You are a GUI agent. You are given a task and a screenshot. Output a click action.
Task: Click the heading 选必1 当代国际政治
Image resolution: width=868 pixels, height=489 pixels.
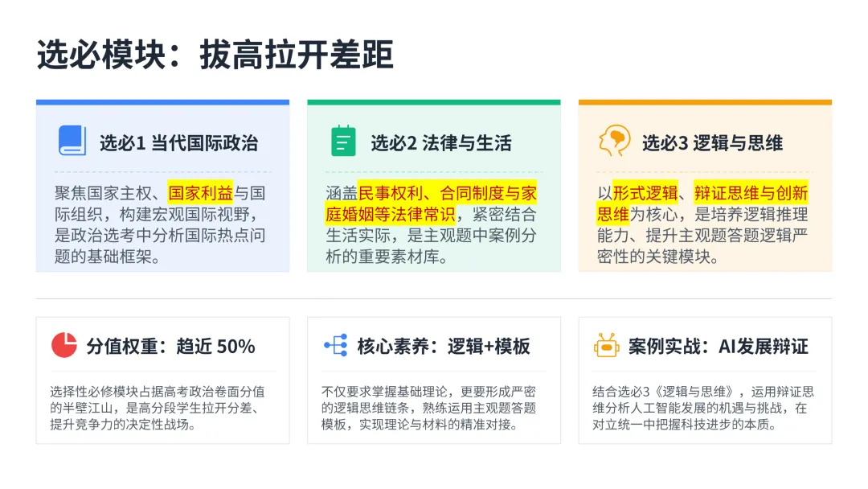click(x=178, y=143)
